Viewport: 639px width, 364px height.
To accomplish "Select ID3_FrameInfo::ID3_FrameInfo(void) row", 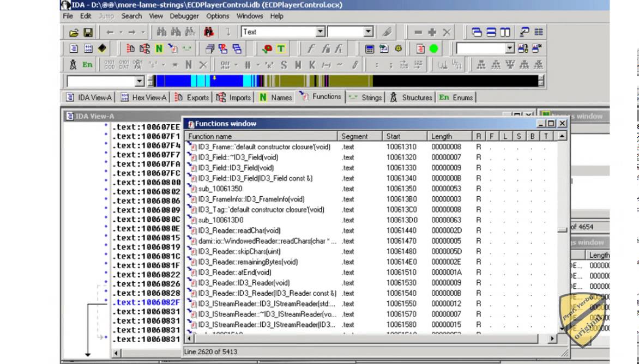I will 371,199.
